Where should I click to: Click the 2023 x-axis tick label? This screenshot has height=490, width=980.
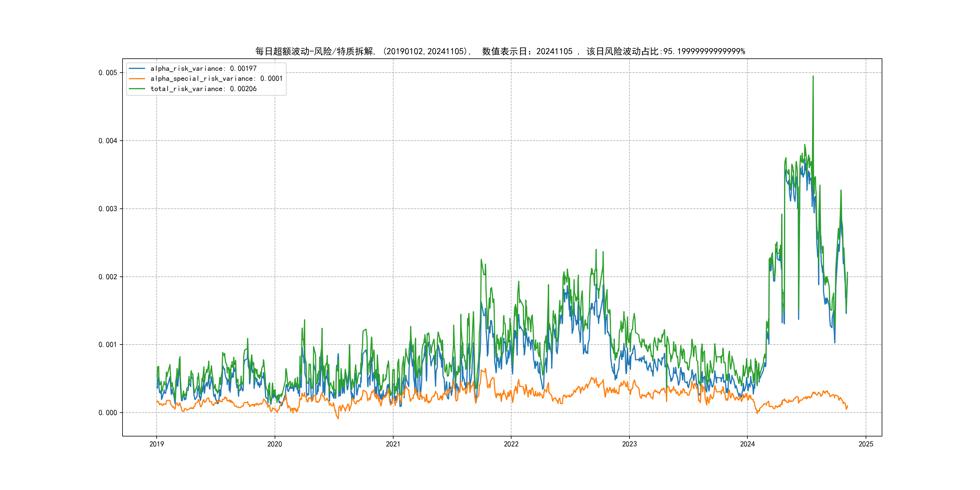629,444
